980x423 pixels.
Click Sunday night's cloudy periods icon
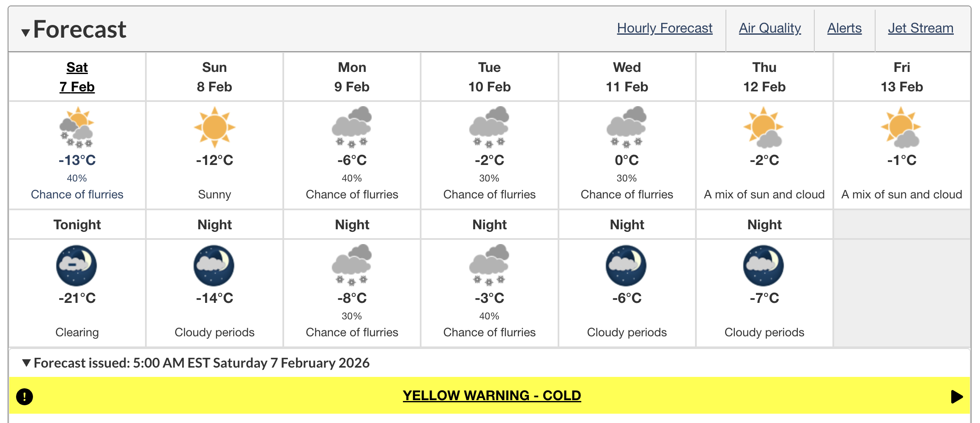coord(214,266)
